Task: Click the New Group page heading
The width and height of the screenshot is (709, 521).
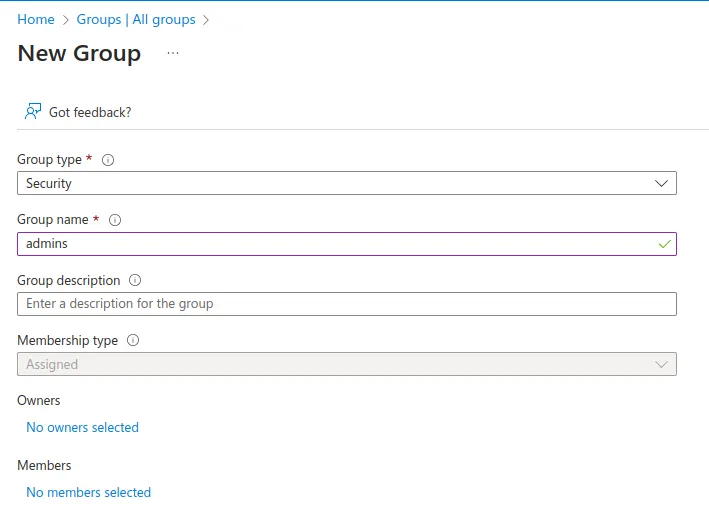Action: pyautogui.click(x=79, y=54)
